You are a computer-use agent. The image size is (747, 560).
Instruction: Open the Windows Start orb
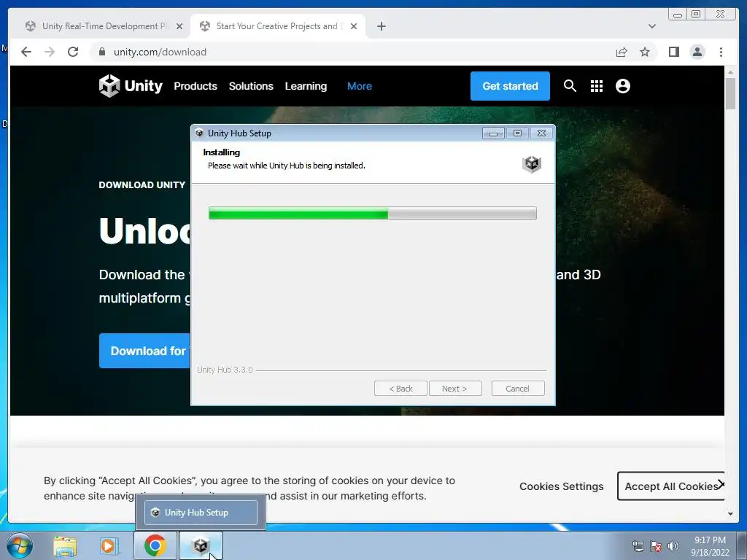20,545
